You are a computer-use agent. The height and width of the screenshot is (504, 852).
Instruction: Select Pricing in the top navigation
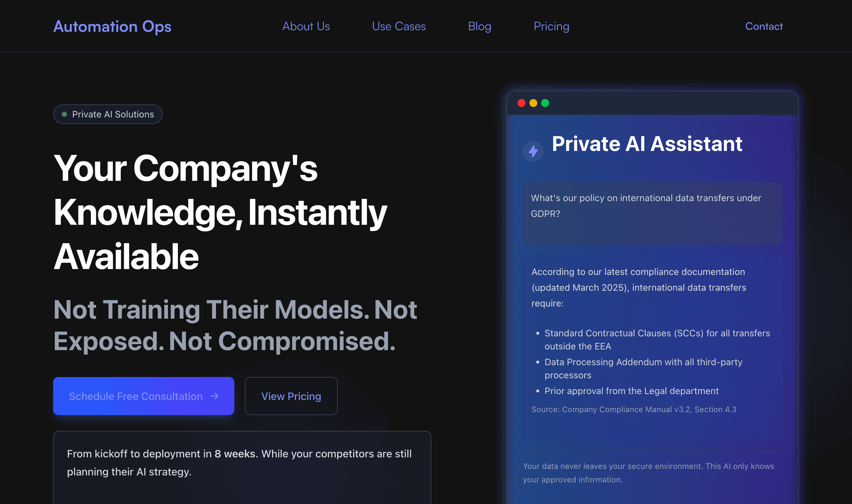pos(551,26)
